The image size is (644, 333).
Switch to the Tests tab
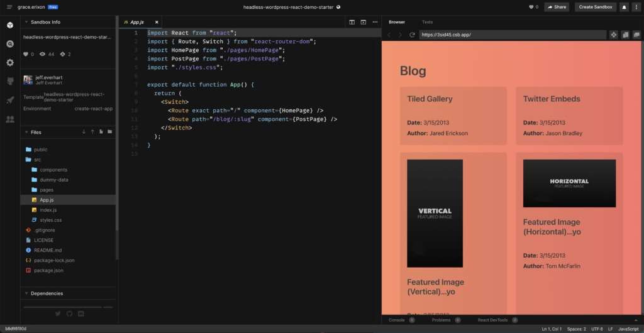(x=427, y=22)
